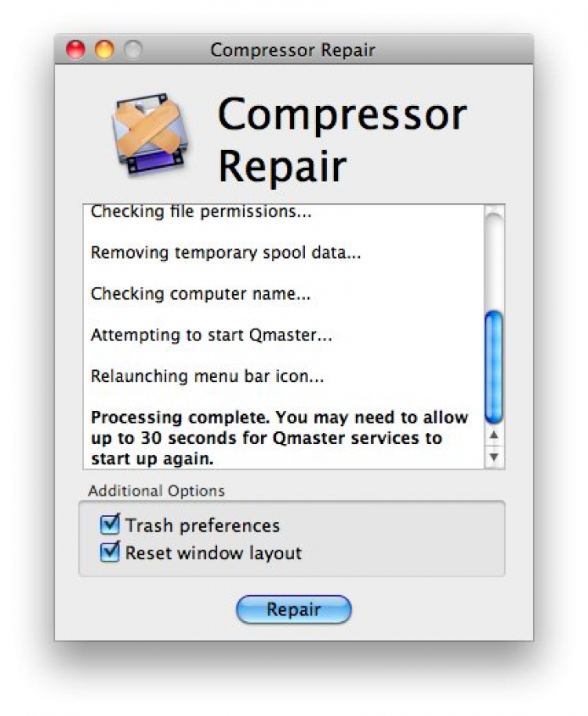Click the 'Removing temporary spool data...' line

tap(226, 253)
